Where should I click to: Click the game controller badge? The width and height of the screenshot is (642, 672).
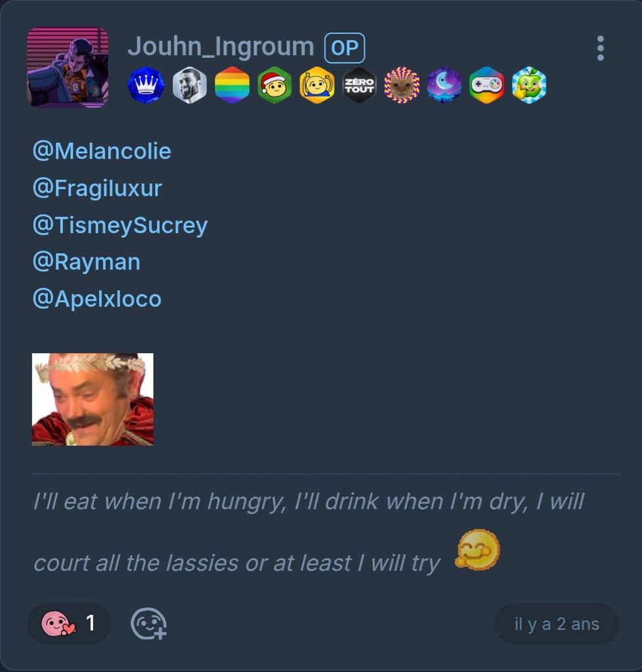coord(486,85)
